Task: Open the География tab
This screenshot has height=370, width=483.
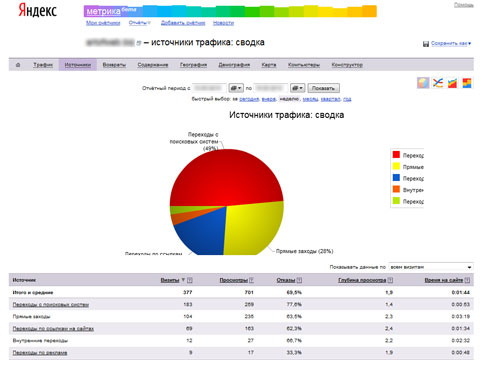Action: coord(193,65)
